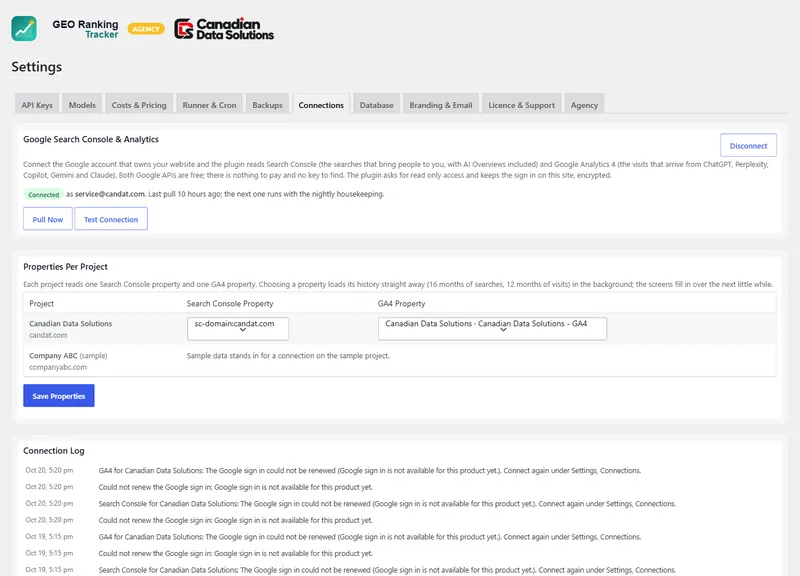
Task: Click Save Properties
Action: 59,396
